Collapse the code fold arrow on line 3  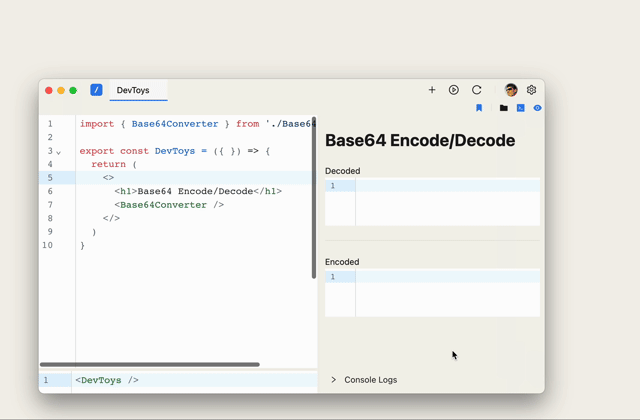pos(59,152)
